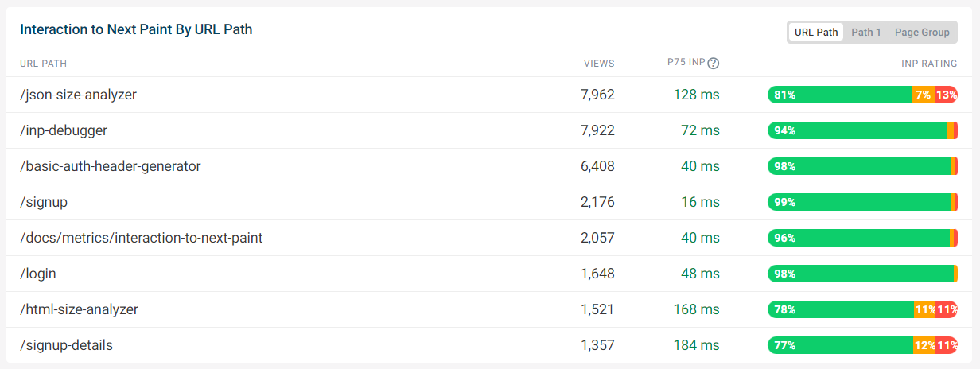Sort by the VIEWS column header
980x369 pixels.
pyautogui.click(x=599, y=64)
